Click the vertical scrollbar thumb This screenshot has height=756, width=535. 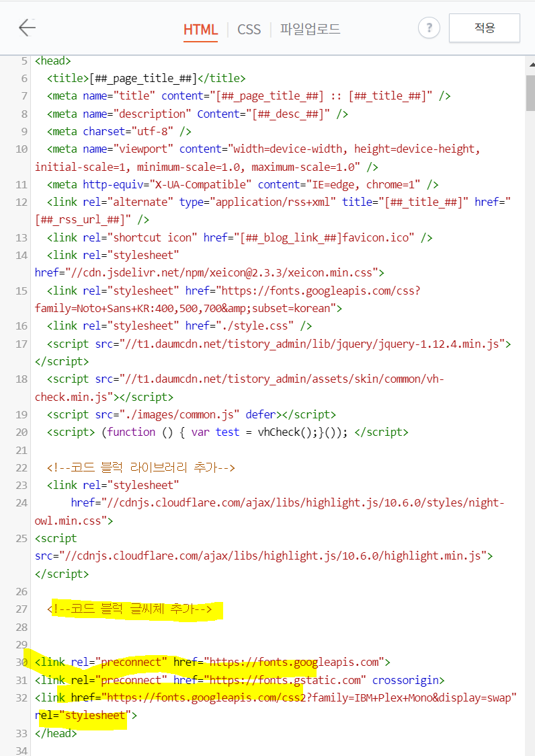click(x=531, y=93)
